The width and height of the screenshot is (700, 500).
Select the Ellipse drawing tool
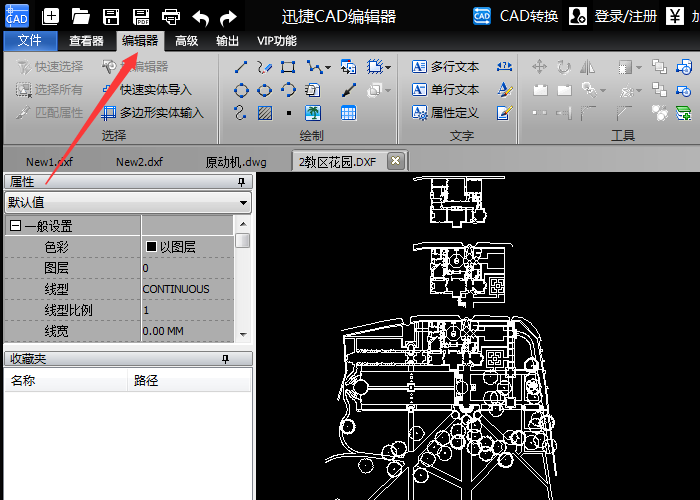pos(264,90)
